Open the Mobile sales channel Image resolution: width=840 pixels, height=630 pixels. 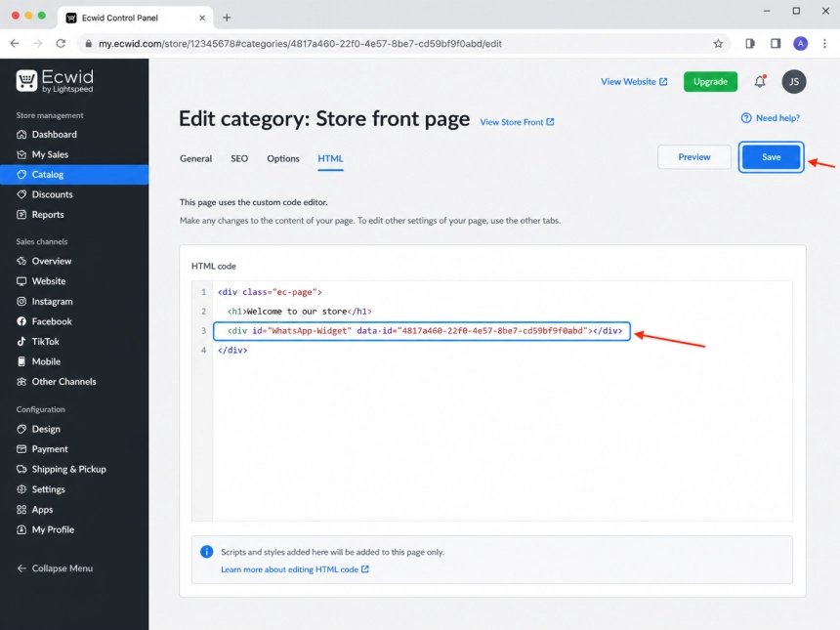coord(46,361)
